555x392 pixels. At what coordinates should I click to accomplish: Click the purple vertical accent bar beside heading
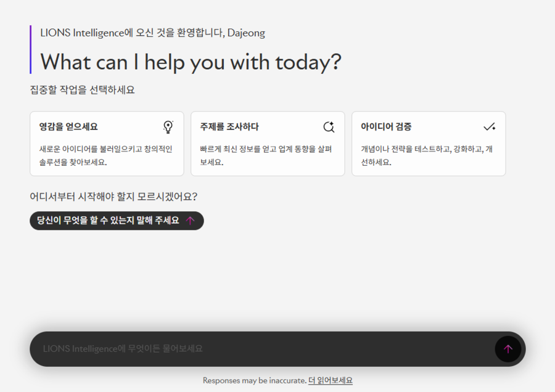point(31,49)
